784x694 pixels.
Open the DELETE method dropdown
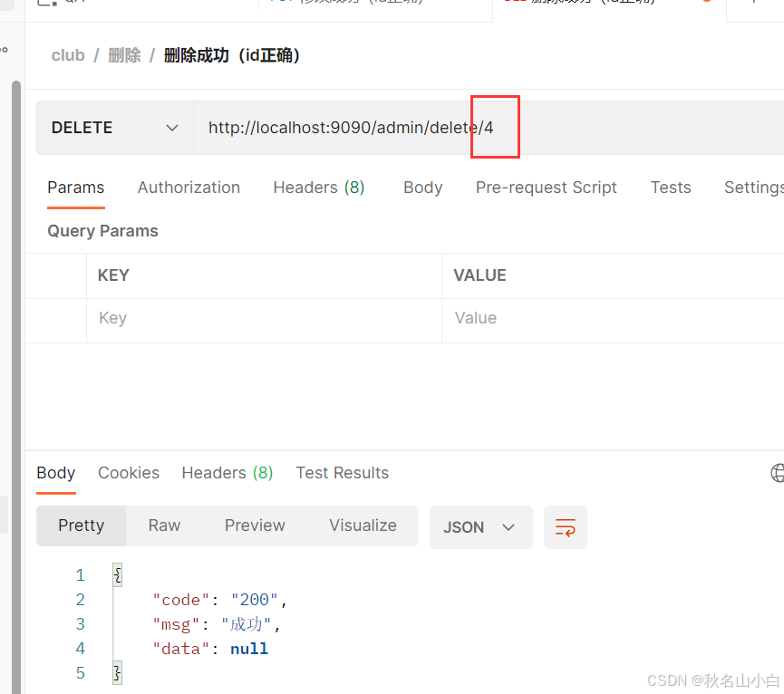(x=114, y=128)
